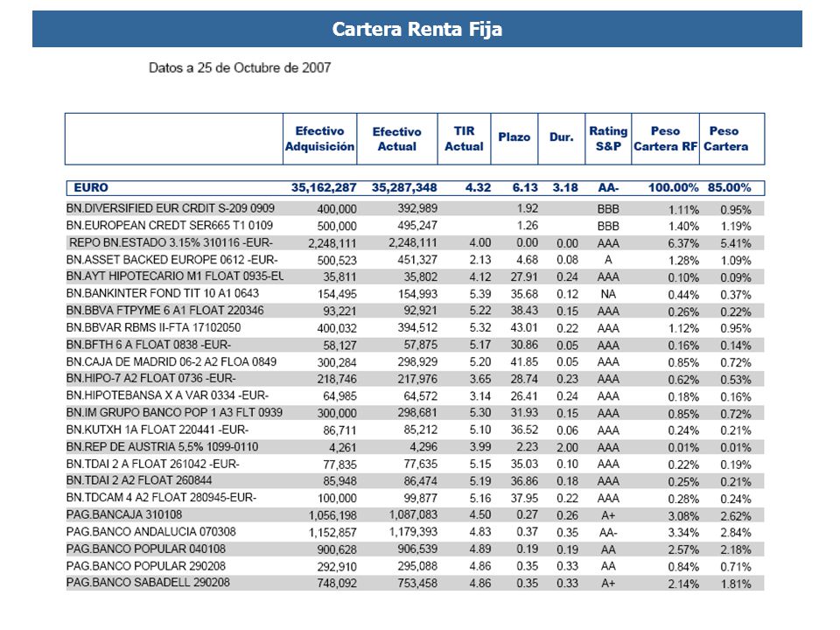Viewport: 840px width, 630px height.
Task: Select row 'BN.BFTH 6 A FLOAT 0838 -EUR-'
Action: coord(415,345)
